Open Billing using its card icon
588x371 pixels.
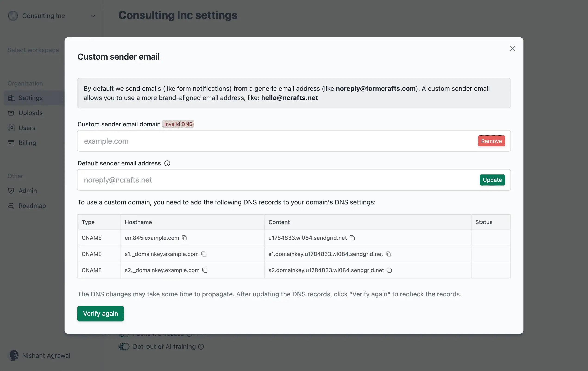pyautogui.click(x=11, y=143)
